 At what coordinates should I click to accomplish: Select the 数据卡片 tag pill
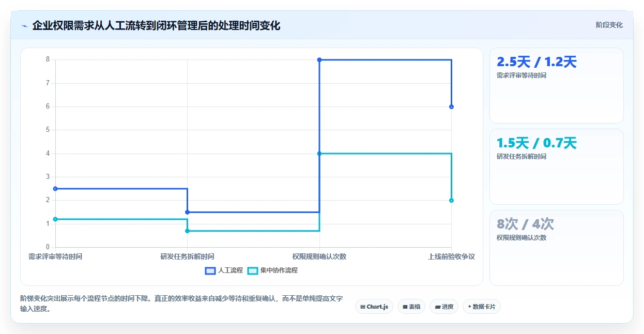tap(482, 307)
